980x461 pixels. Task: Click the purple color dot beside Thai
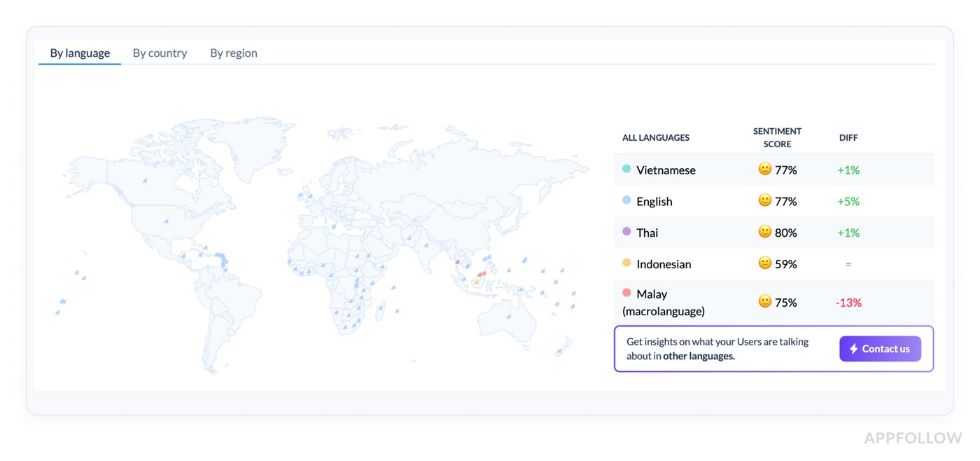pyautogui.click(x=626, y=231)
